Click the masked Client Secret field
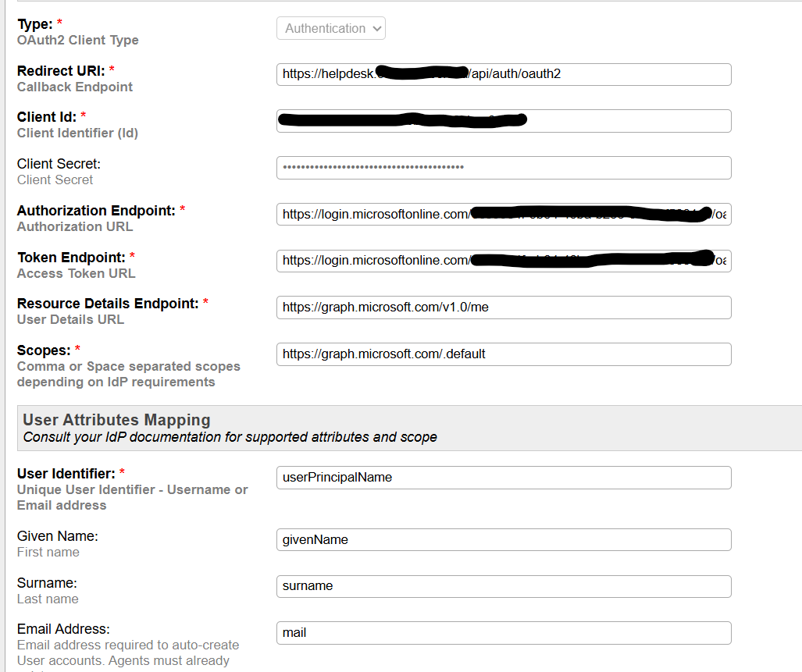The image size is (802, 672). (x=503, y=168)
